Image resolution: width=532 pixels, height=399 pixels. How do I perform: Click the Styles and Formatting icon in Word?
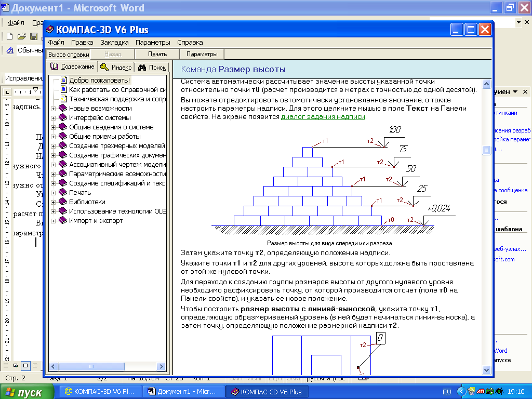(10, 50)
